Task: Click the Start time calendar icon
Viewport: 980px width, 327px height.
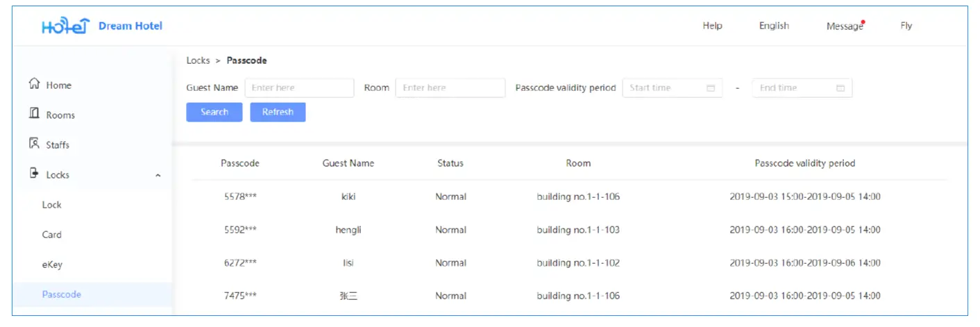Action: point(710,88)
